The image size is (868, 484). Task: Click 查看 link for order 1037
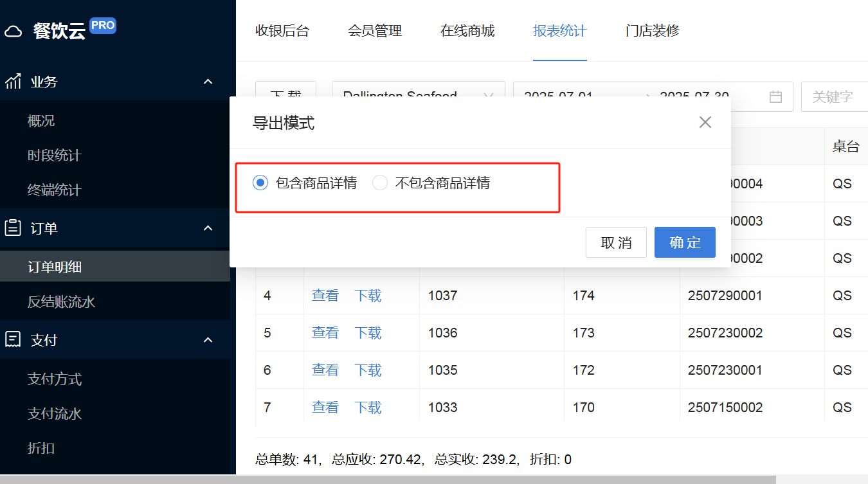pyautogui.click(x=325, y=296)
